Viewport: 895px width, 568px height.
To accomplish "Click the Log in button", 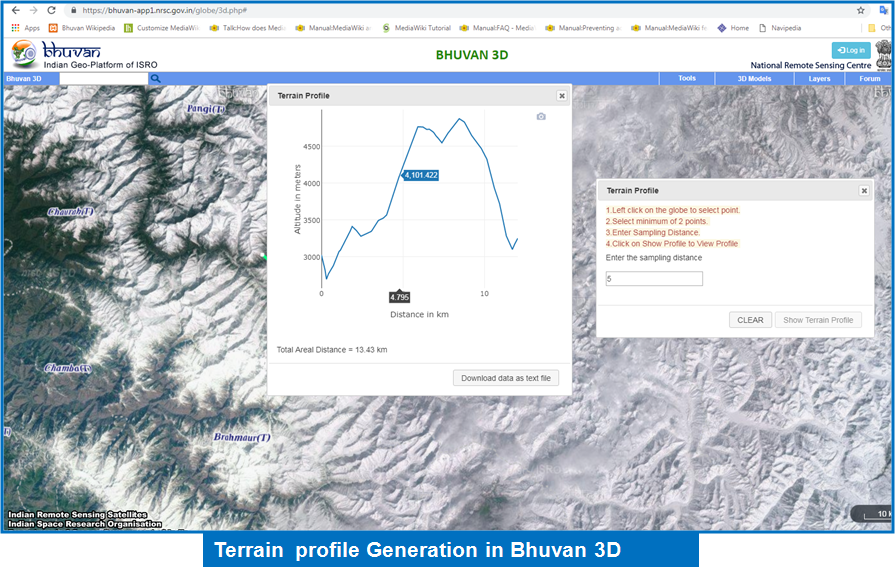I will [851, 50].
